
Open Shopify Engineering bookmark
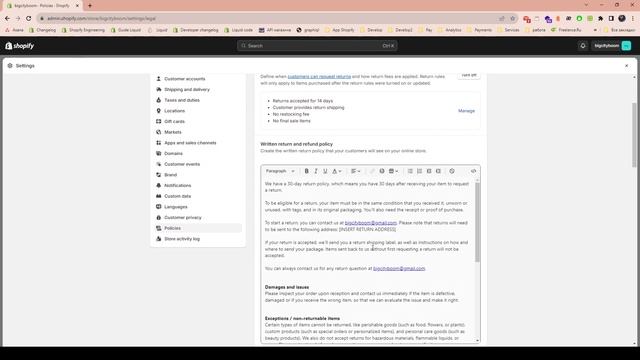[83, 30]
